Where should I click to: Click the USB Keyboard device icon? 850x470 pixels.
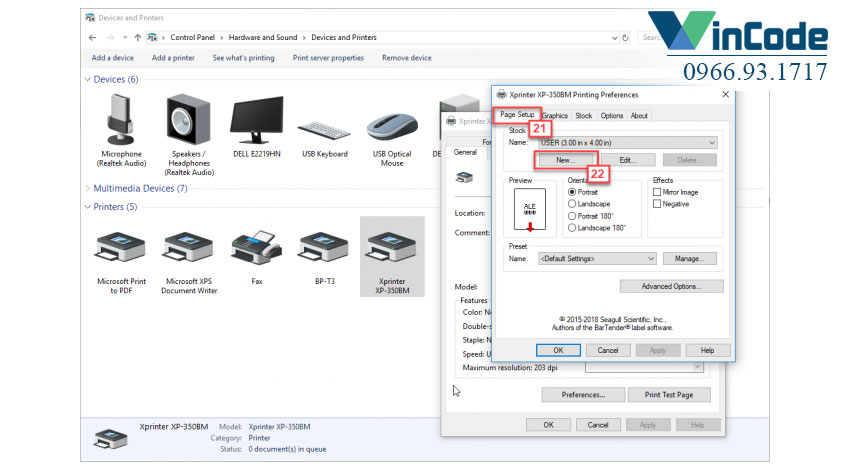(324, 125)
